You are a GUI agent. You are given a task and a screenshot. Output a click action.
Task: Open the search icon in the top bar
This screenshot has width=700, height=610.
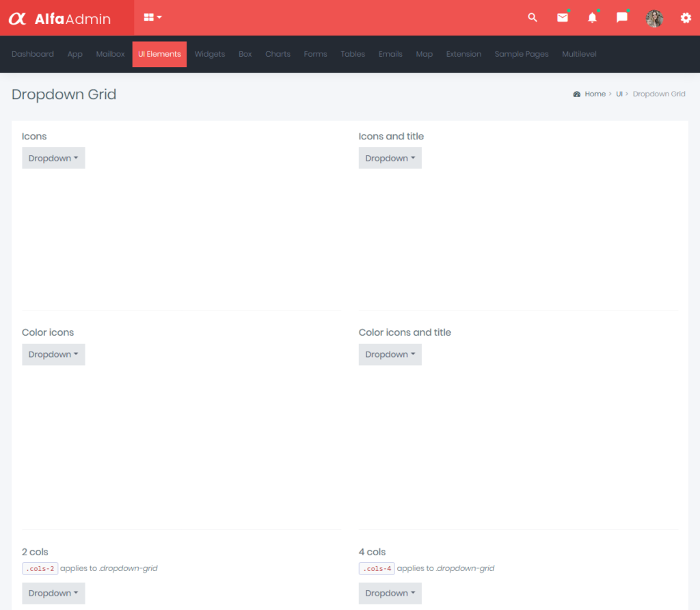tap(533, 18)
